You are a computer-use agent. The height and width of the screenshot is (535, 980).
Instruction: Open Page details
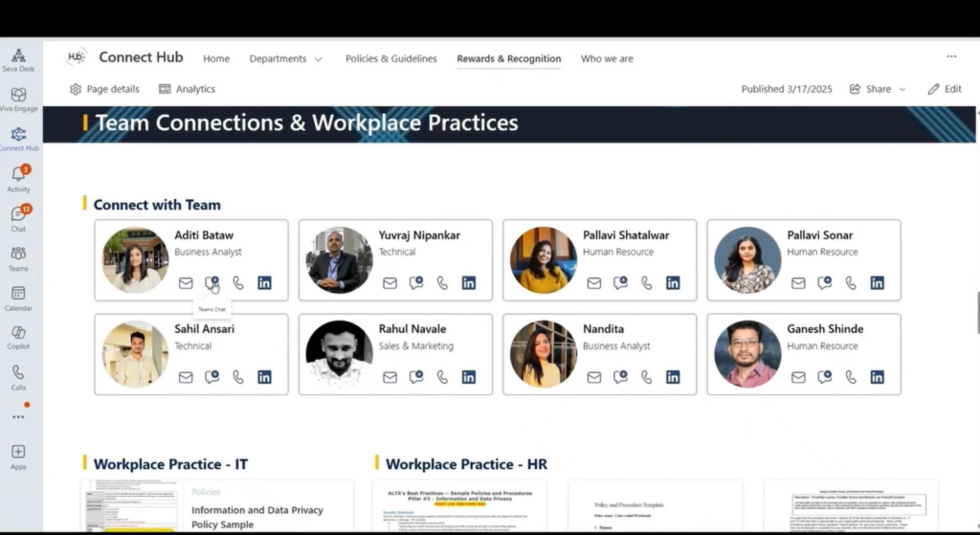click(104, 89)
